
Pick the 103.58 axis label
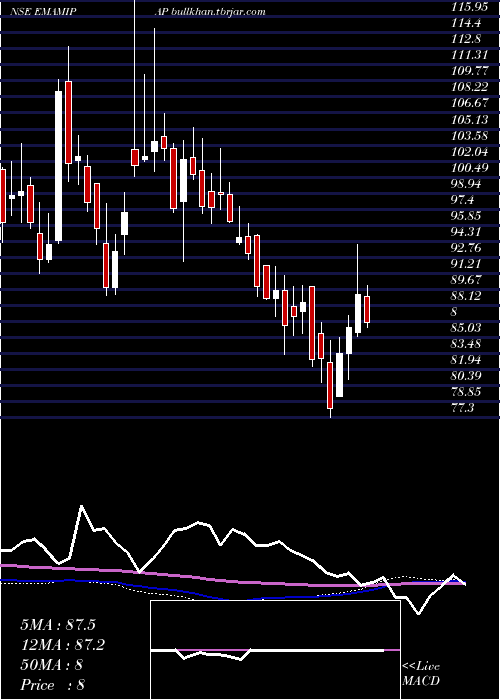tap(471, 135)
